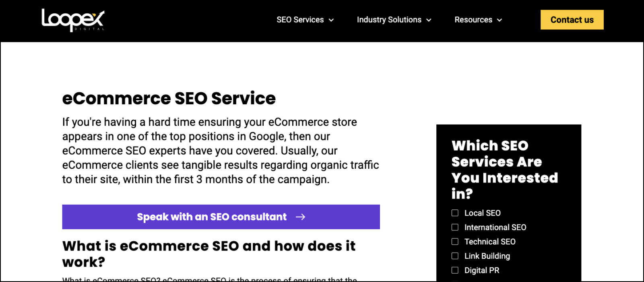Click the eCommerce SEO Service page heading

coord(169,98)
